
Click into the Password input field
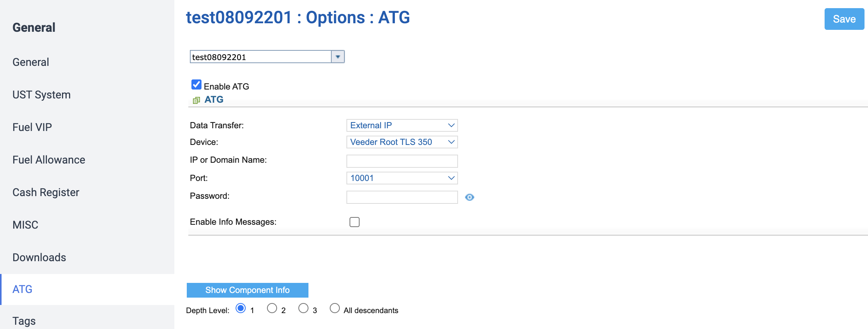pyautogui.click(x=402, y=197)
